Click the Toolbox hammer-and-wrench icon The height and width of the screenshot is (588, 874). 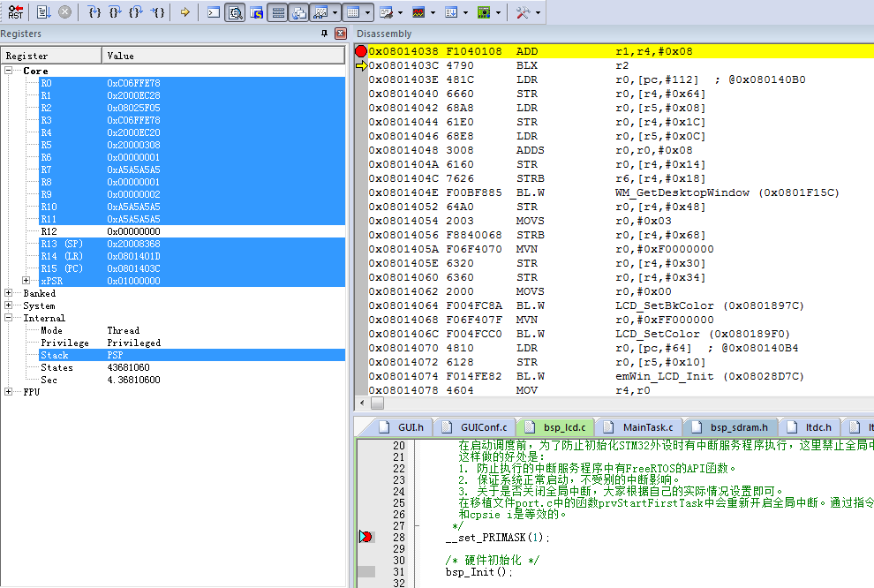point(523,12)
